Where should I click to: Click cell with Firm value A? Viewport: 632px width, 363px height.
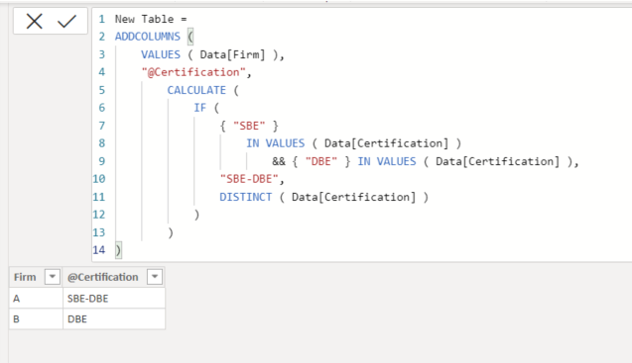(x=36, y=299)
